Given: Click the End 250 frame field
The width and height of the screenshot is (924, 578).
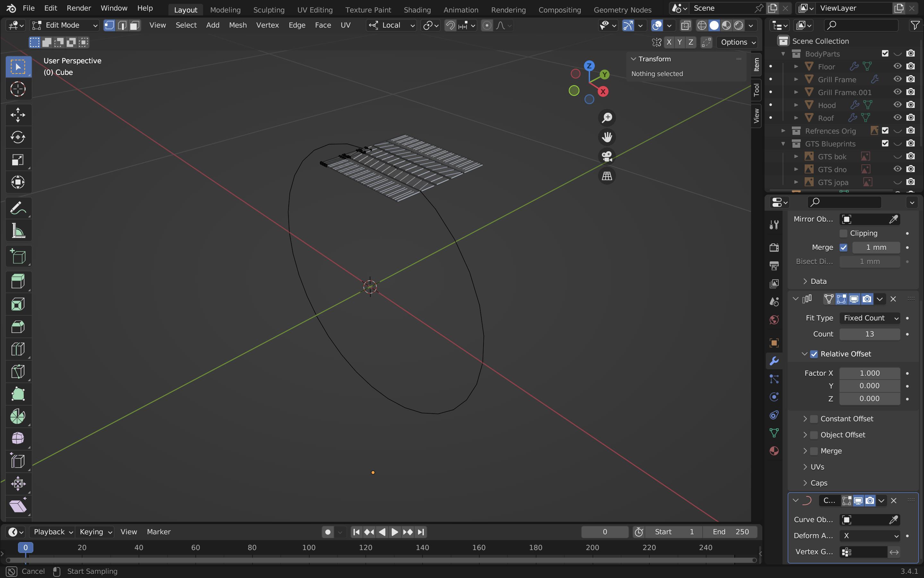Looking at the screenshot, I should [x=731, y=532].
